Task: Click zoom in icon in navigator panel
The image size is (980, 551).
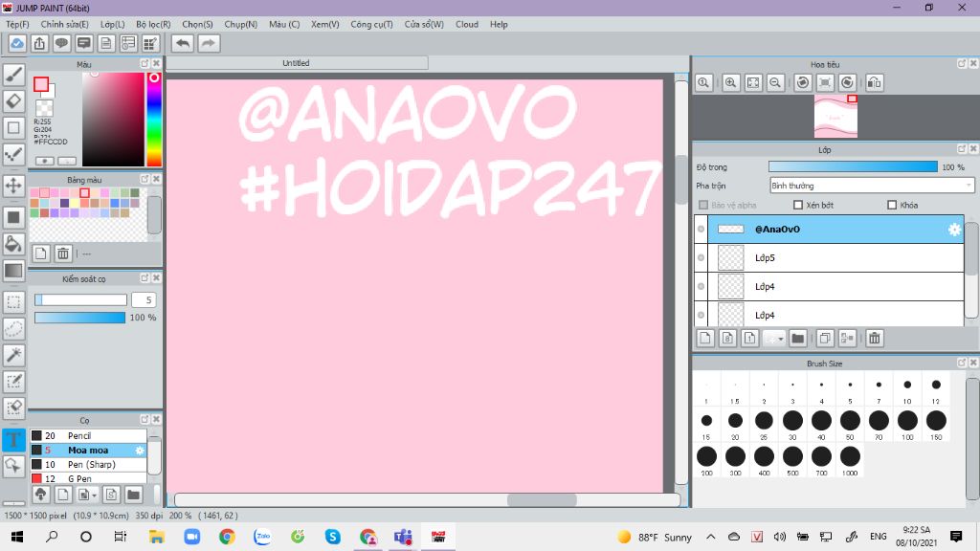Action: pyautogui.click(x=730, y=82)
